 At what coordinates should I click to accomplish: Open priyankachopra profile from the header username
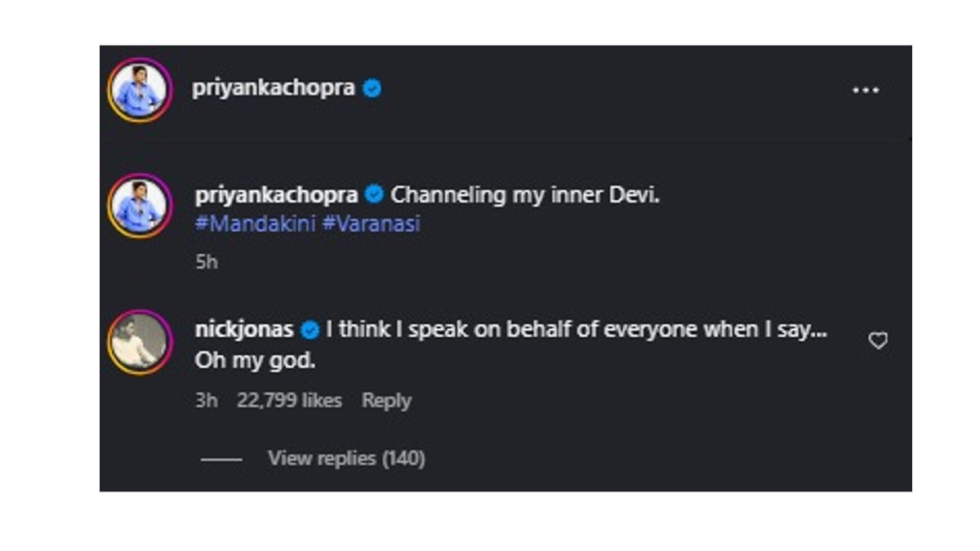[275, 90]
